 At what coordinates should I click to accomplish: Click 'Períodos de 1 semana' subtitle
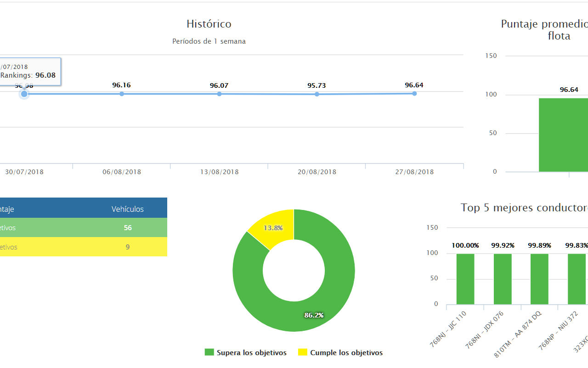coord(209,41)
